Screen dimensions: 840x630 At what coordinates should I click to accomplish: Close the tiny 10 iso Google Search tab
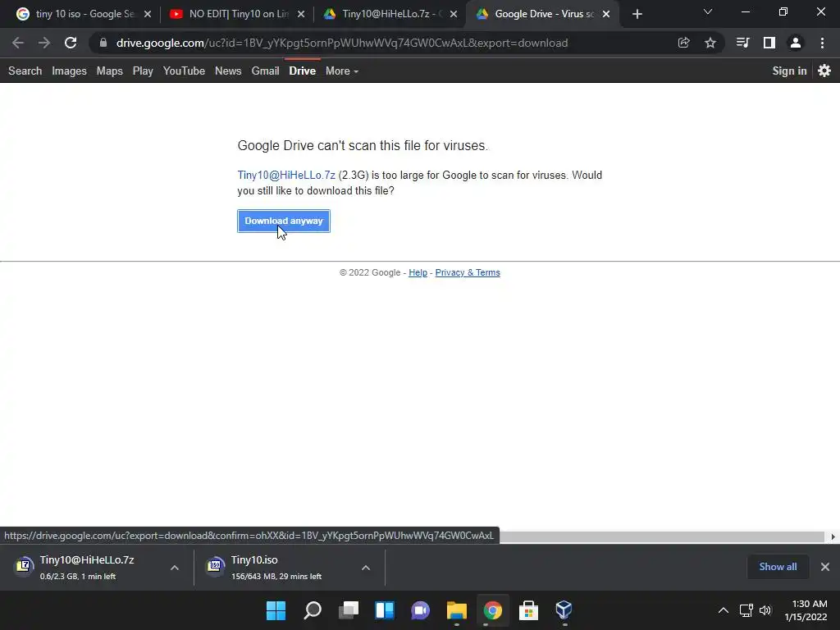[x=148, y=14]
